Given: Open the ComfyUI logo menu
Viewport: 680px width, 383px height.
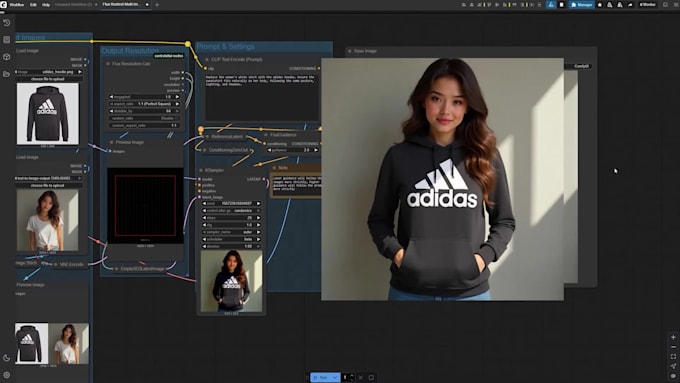Looking at the screenshot, I should click(3, 4).
